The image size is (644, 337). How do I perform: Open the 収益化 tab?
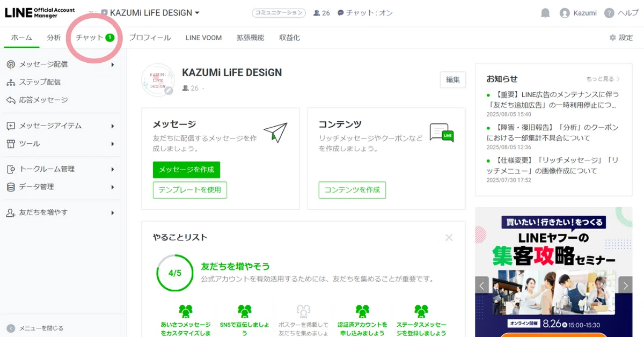tap(289, 38)
